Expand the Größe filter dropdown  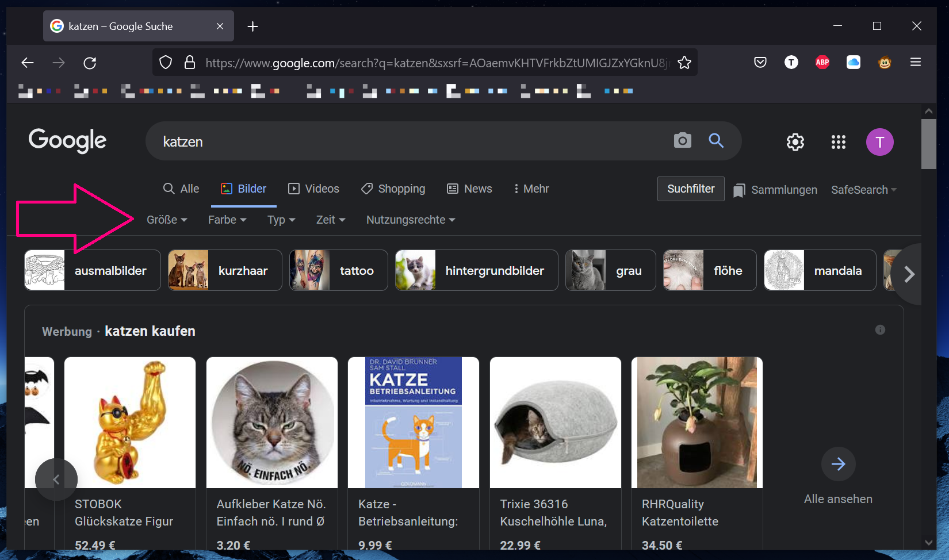167,220
